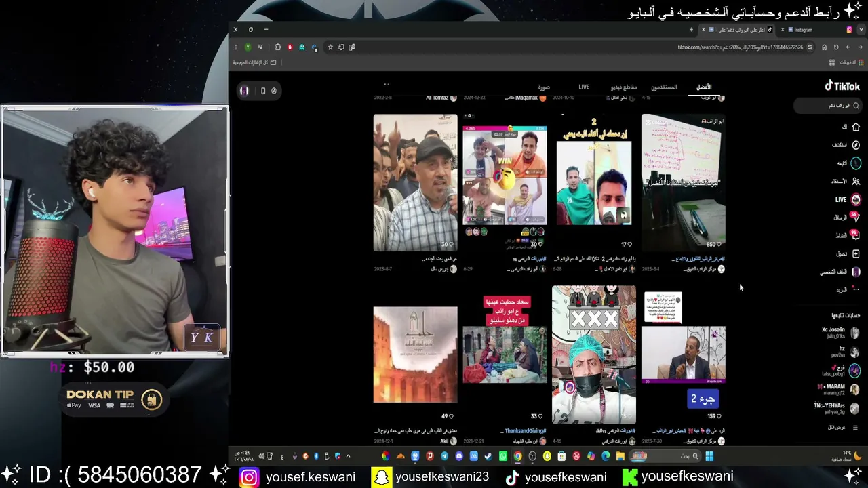Open the TikTok activity inbox icon

[855, 235]
